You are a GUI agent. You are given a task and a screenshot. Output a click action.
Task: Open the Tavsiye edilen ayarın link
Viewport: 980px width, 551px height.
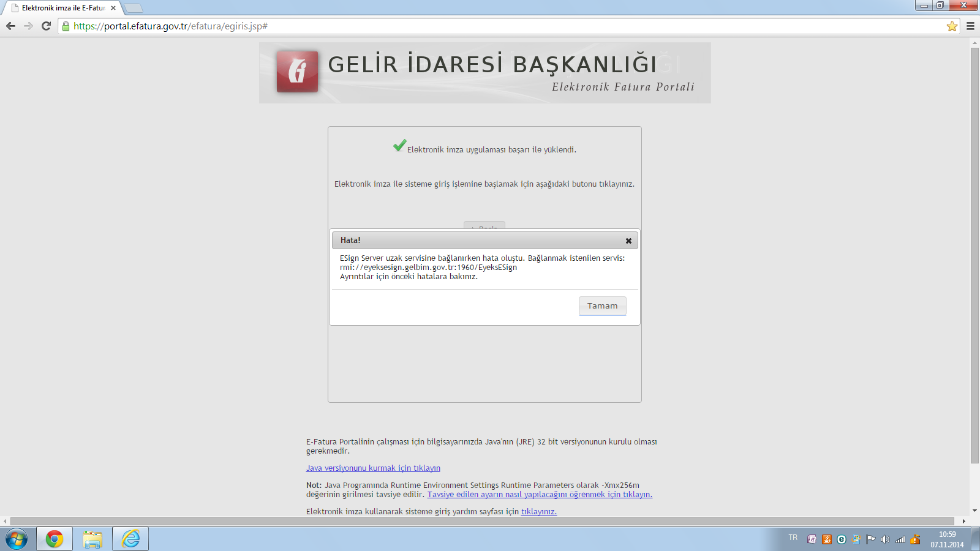[540, 495]
